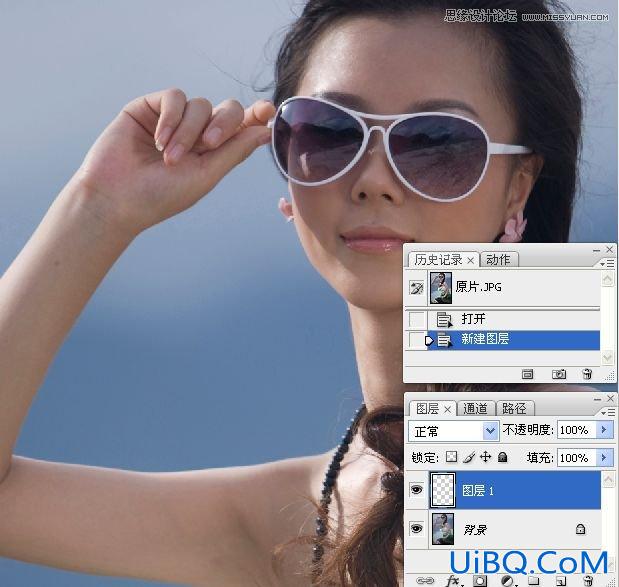Open the 填充 slider arrow

[x=604, y=458]
